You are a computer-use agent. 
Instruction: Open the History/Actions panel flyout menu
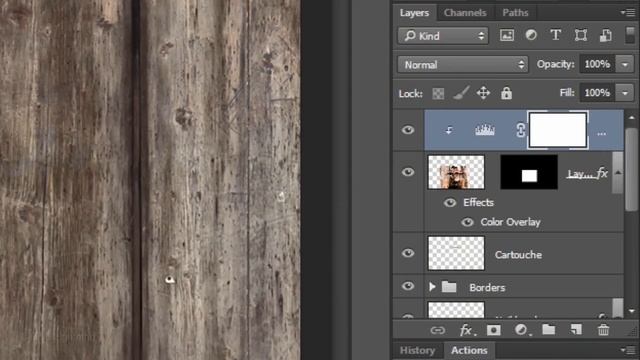[629, 350]
